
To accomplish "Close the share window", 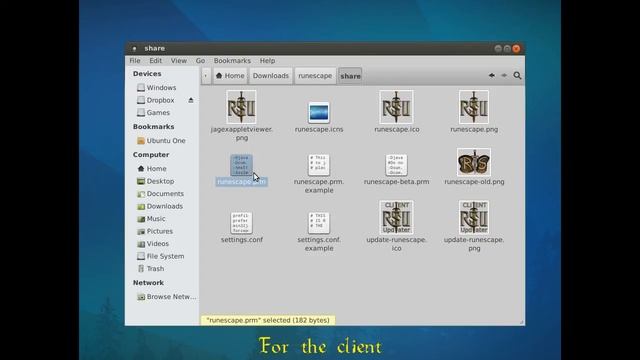I will point(516,49).
